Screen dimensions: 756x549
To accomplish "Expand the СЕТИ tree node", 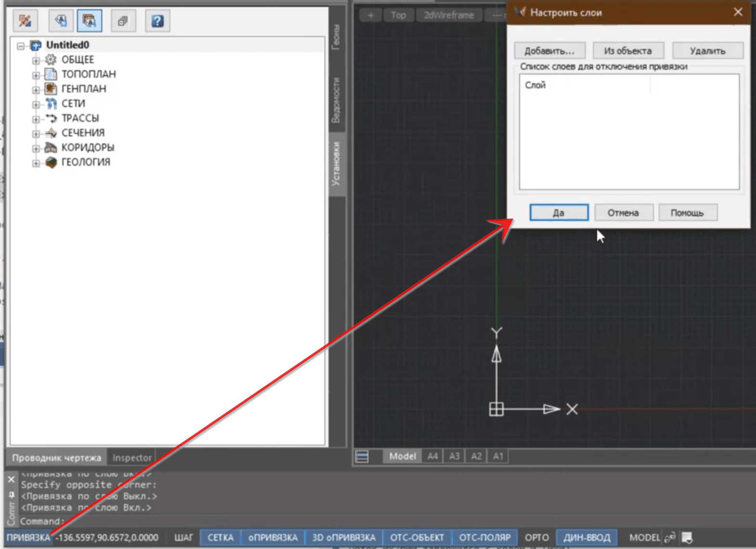I will (x=36, y=105).
